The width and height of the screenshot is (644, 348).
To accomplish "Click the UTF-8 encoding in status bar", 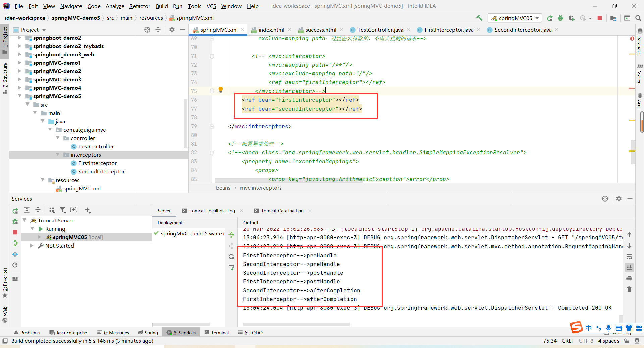I will [586, 341].
